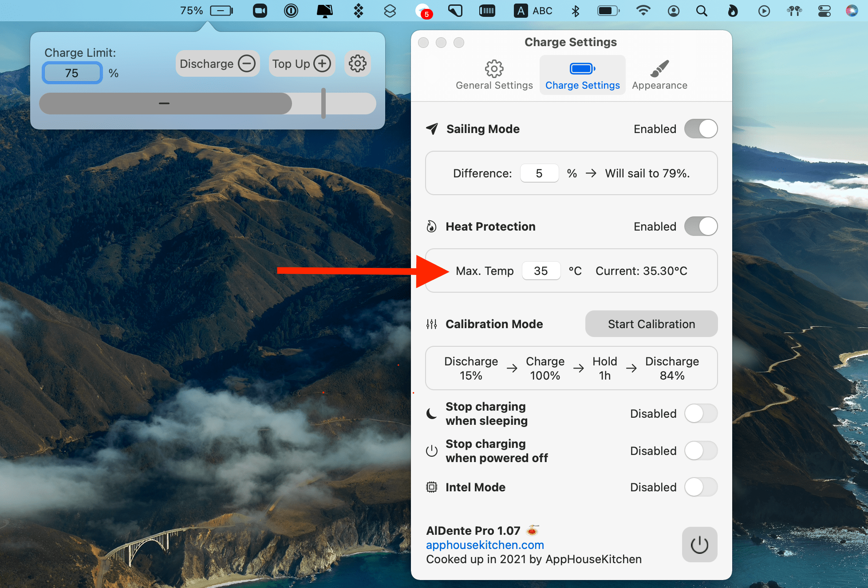
Task: Click the Intel Mode chip icon
Action: (431, 487)
